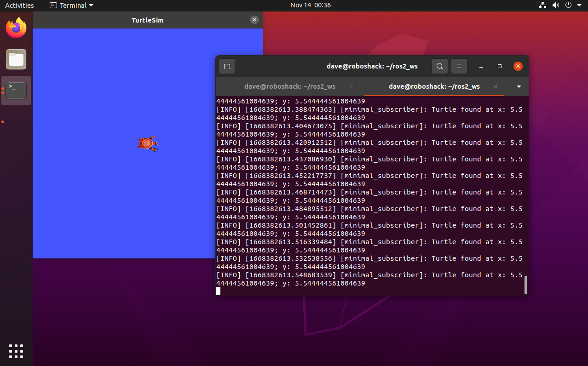Select the second active ros2_ws tab

(434, 86)
